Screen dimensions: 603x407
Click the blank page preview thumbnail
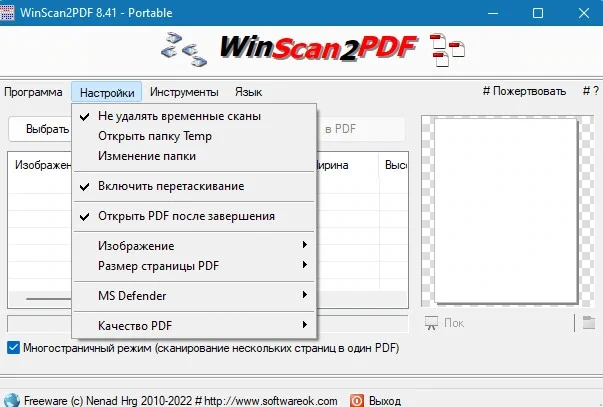(x=506, y=210)
